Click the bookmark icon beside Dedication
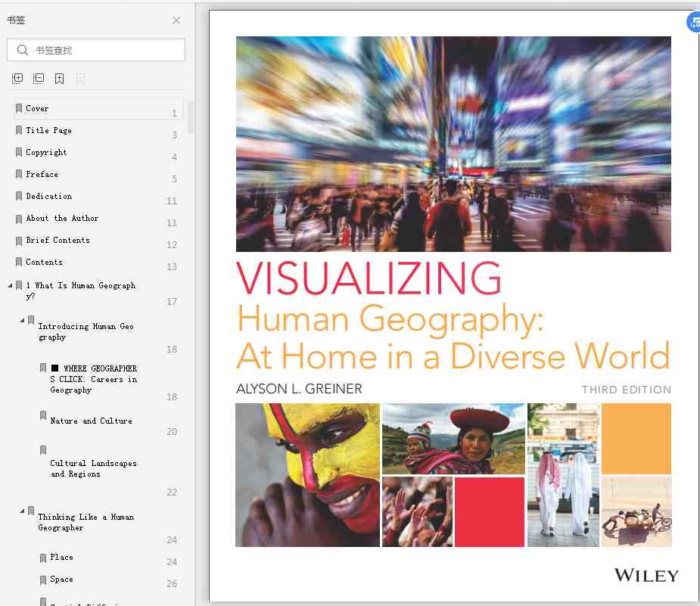 (19, 196)
